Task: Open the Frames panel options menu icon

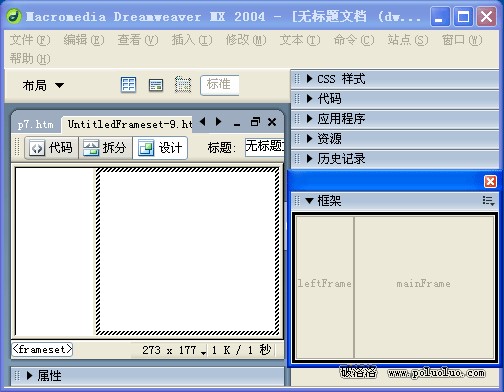Action: pyautogui.click(x=488, y=201)
